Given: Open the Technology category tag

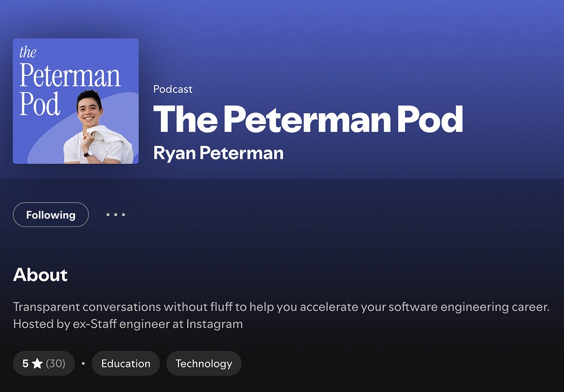Looking at the screenshot, I should click(x=204, y=363).
